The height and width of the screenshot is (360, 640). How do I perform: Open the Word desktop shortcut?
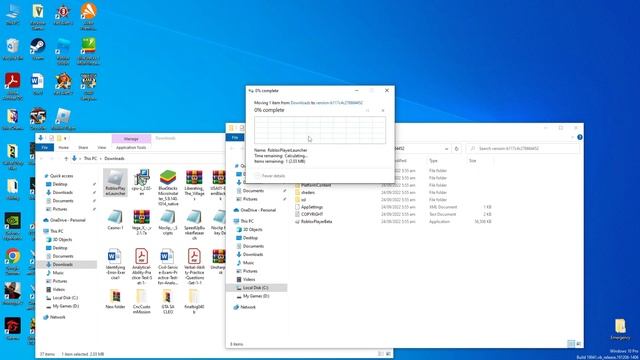[x=38, y=84]
